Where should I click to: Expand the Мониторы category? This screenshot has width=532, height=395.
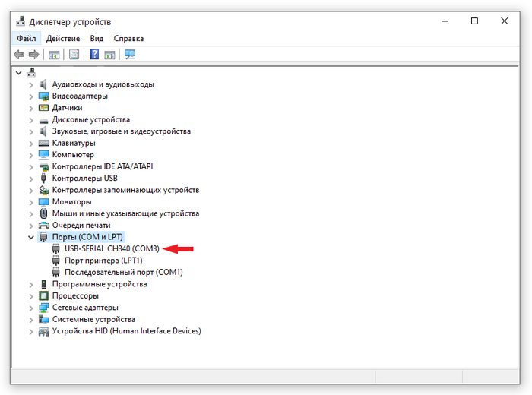coord(31,202)
